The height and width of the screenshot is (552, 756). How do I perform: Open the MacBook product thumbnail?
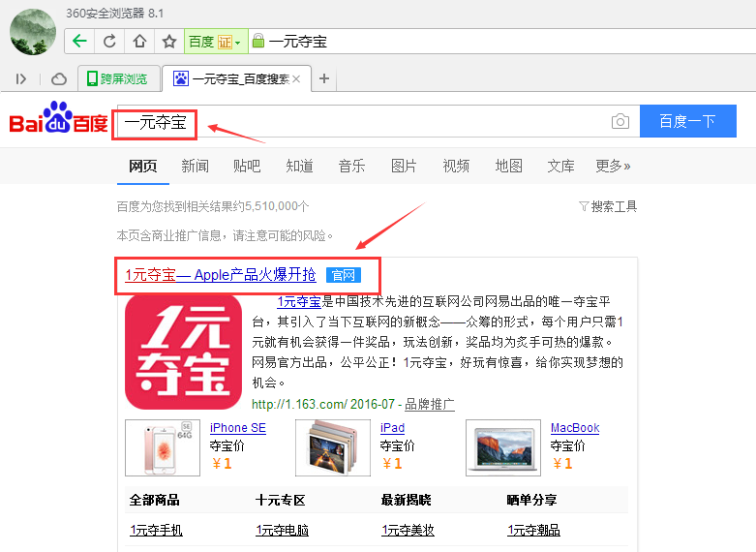point(503,447)
